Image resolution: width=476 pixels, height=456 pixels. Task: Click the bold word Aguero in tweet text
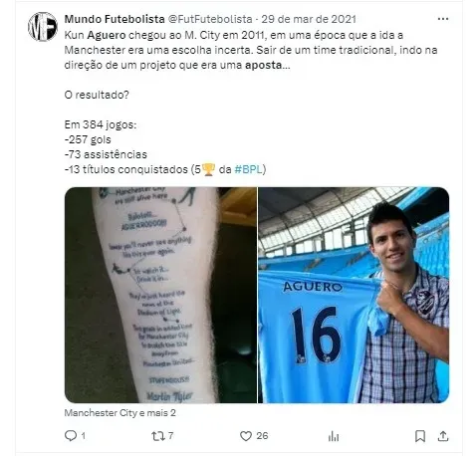[107, 35]
